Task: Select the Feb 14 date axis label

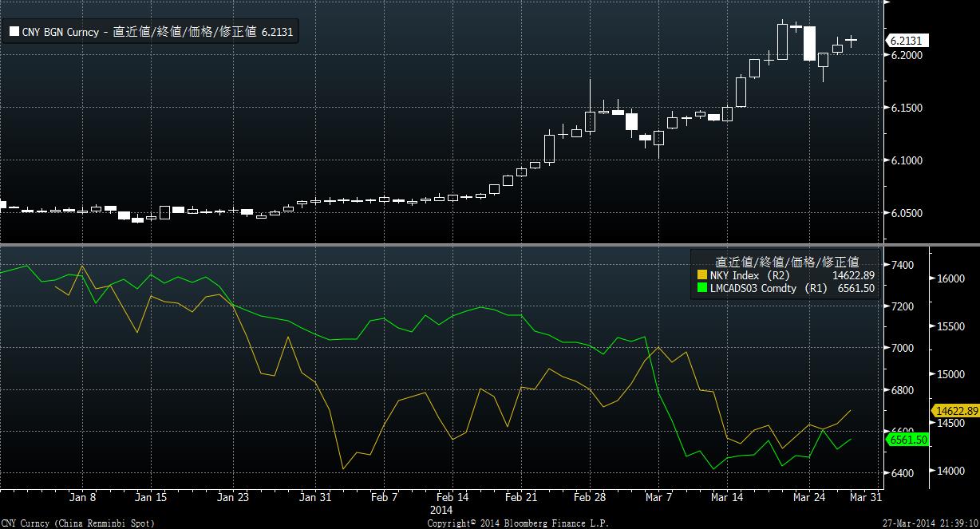Action: click(x=452, y=497)
